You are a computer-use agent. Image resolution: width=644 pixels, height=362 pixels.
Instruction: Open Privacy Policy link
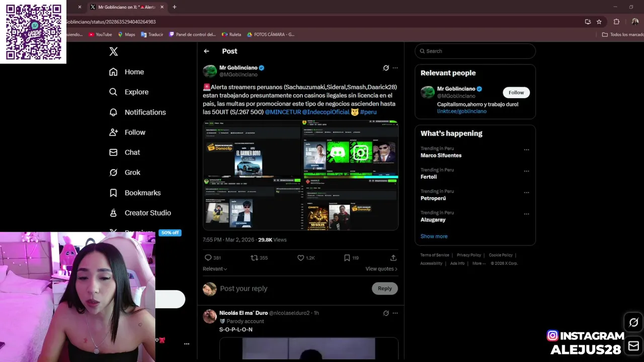point(469,255)
